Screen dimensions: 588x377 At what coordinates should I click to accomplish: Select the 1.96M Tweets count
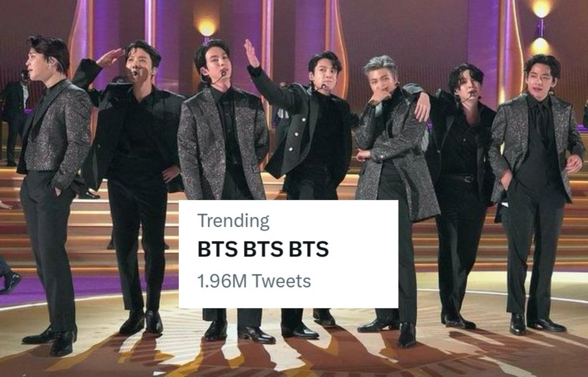(x=254, y=281)
